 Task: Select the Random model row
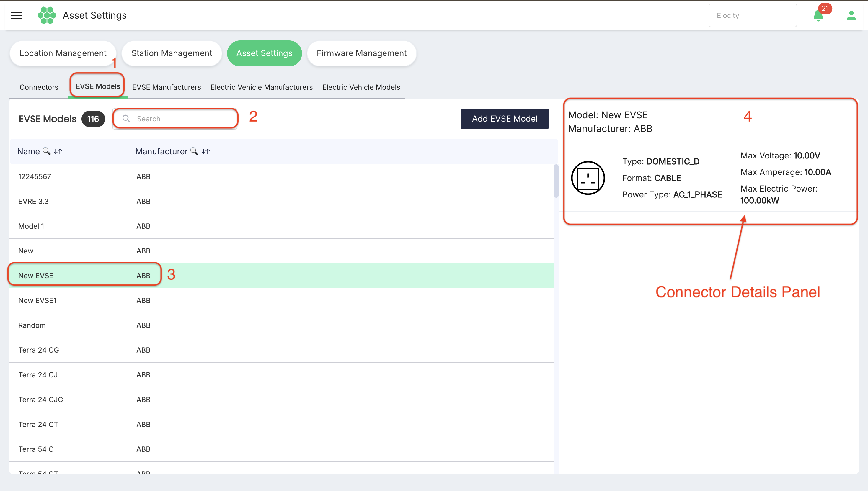(282, 325)
